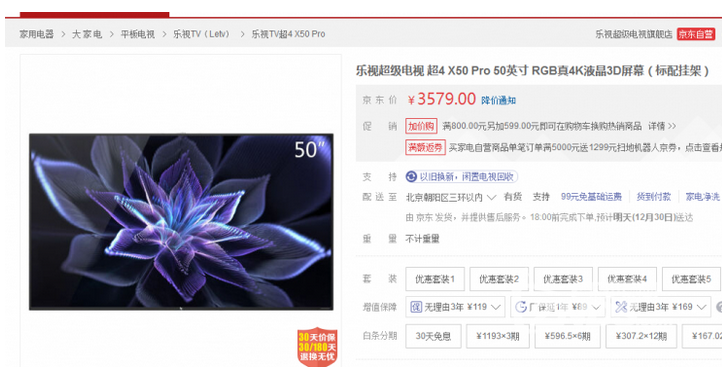Select the ¥307.2×12期 installment option

pyautogui.click(x=641, y=336)
